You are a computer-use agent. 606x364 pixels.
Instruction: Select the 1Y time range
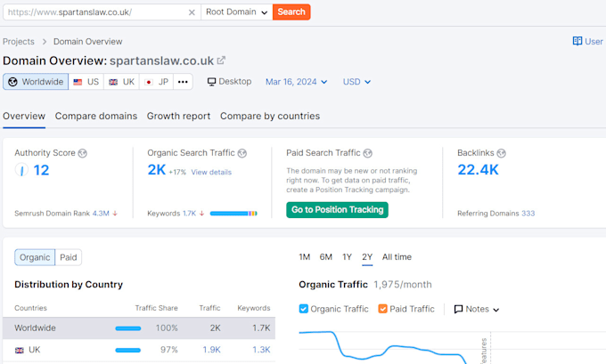pos(347,257)
